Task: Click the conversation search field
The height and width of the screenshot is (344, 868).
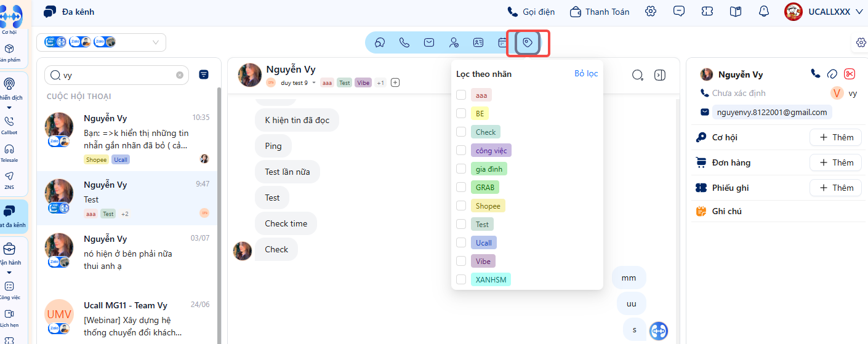Action: 116,75
